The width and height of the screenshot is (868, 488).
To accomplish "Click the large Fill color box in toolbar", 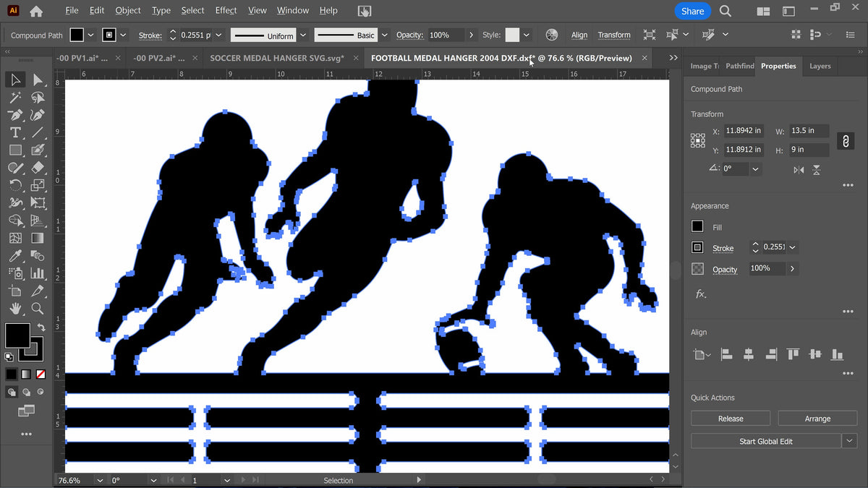I will (x=17, y=335).
